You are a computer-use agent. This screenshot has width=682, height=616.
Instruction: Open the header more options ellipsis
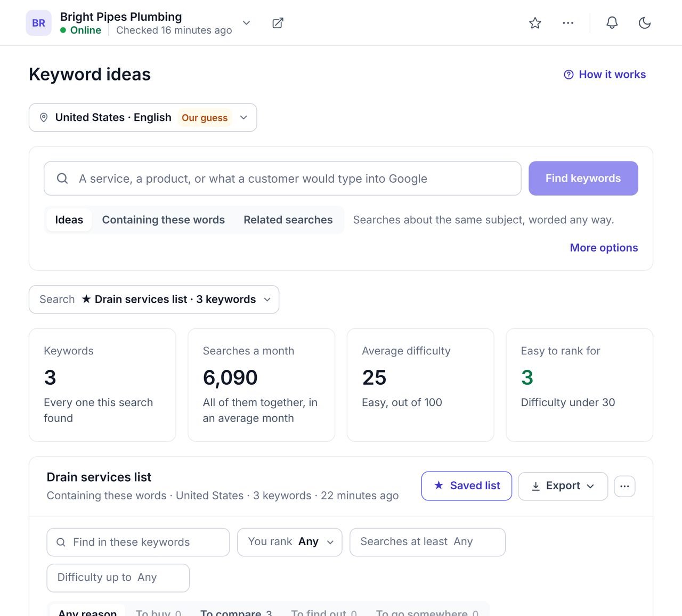[568, 23]
